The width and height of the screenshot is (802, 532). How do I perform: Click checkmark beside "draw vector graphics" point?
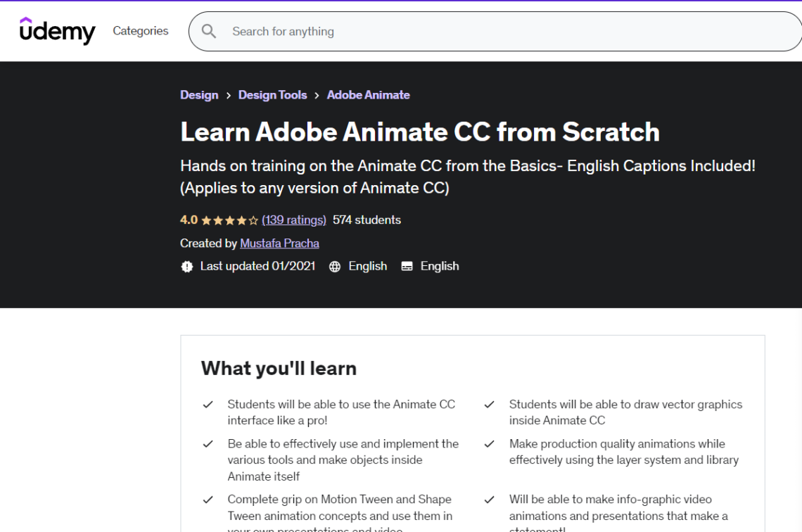489,405
